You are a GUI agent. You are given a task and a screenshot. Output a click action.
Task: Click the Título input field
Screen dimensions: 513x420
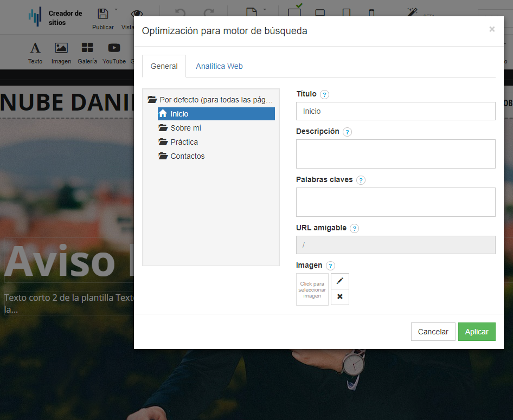[x=395, y=111]
